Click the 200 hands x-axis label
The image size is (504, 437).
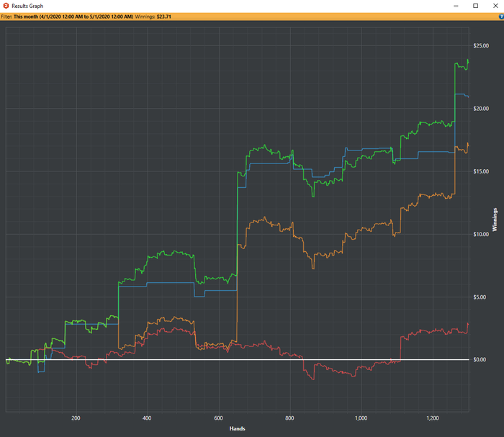pos(76,418)
